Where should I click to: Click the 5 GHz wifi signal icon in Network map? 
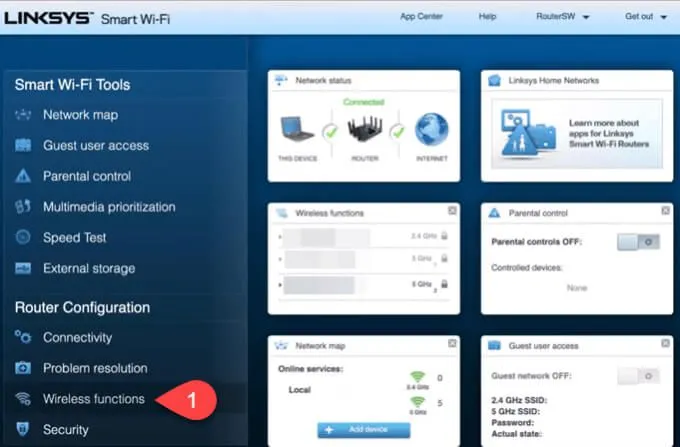418,402
